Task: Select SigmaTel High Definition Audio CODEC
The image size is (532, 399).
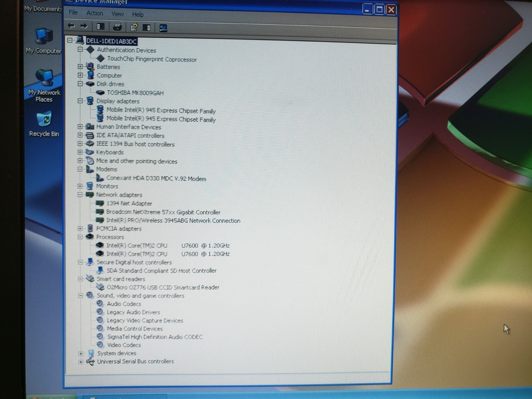Action: click(x=155, y=337)
